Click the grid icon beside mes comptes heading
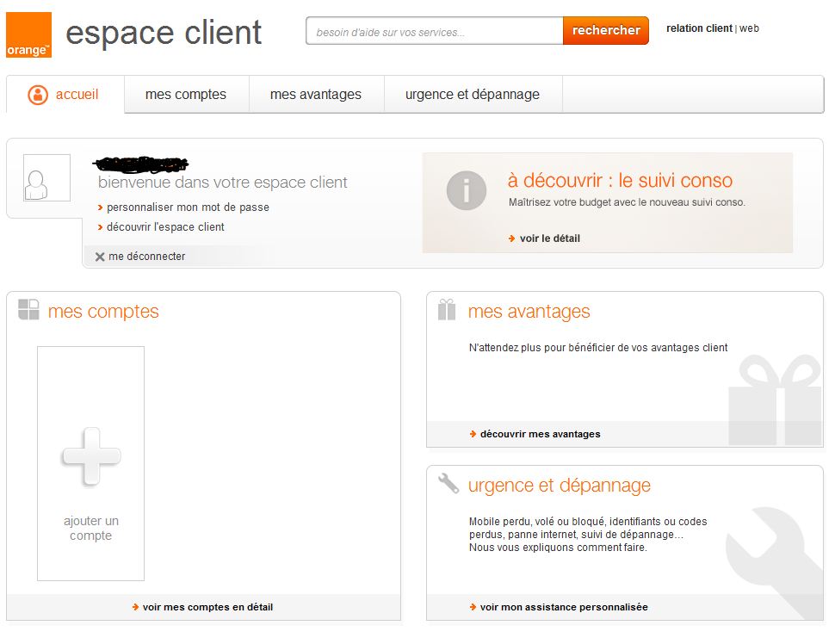This screenshot has width=835, height=644. 28,310
